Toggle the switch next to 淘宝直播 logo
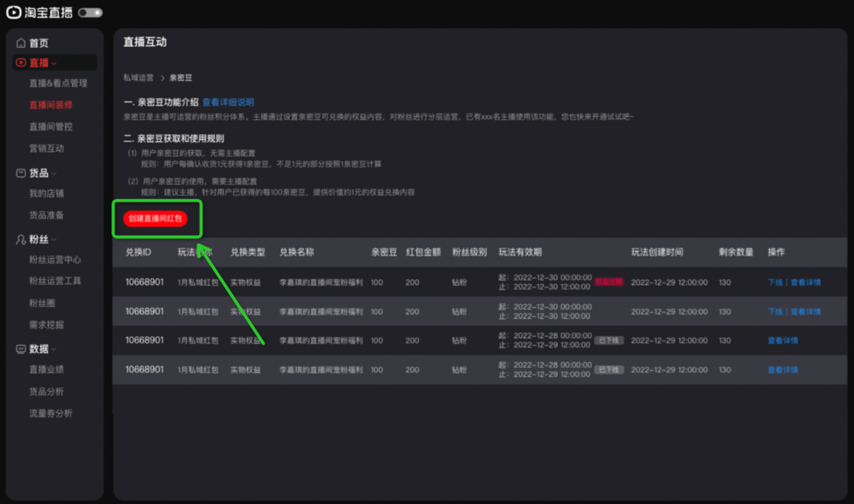 [x=90, y=12]
